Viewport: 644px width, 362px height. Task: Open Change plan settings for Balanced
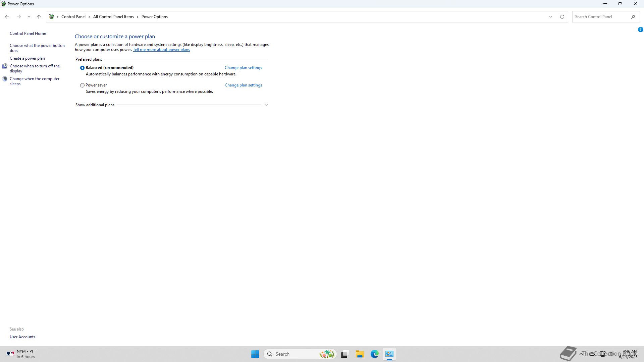pos(243,68)
